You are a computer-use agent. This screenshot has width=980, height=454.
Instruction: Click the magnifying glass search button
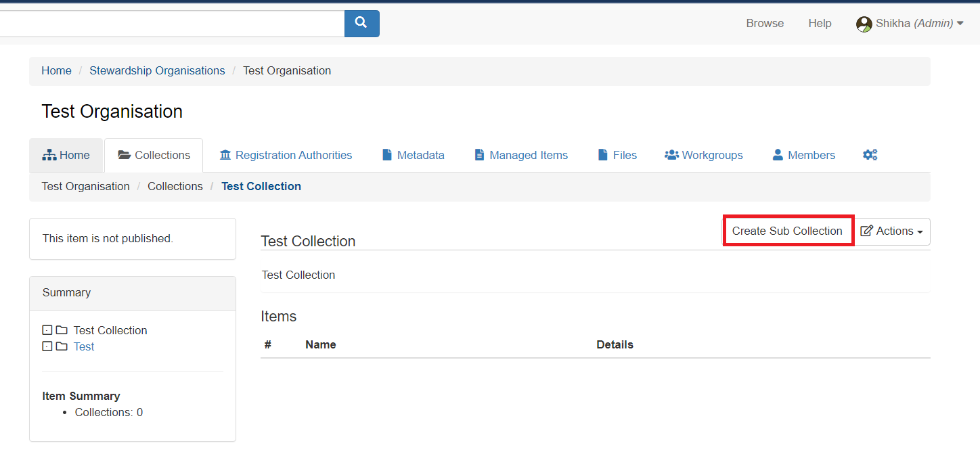(361, 23)
